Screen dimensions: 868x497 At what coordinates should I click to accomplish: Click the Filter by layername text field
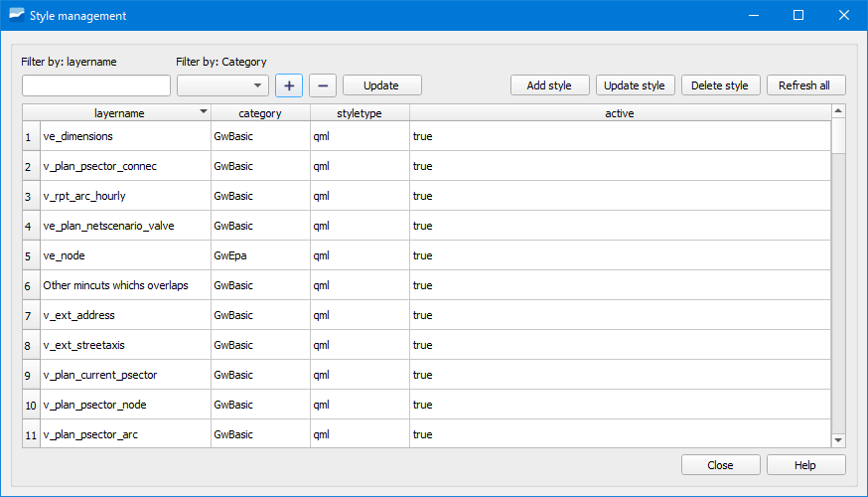click(96, 85)
